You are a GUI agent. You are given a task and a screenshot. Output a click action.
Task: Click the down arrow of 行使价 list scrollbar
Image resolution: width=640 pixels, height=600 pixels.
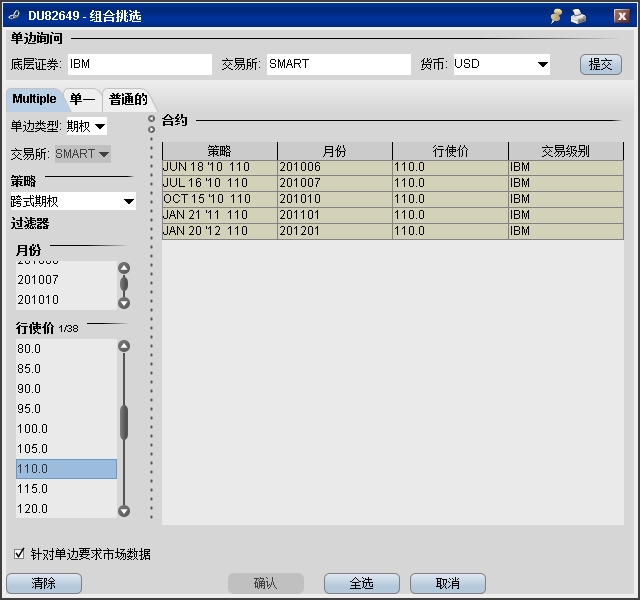(x=124, y=511)
